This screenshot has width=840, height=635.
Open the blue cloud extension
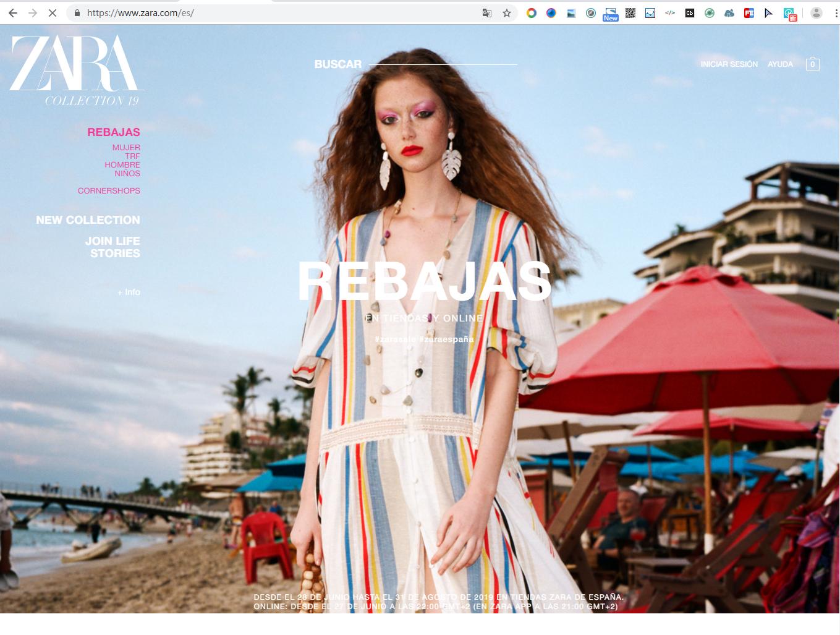[729, 12]
